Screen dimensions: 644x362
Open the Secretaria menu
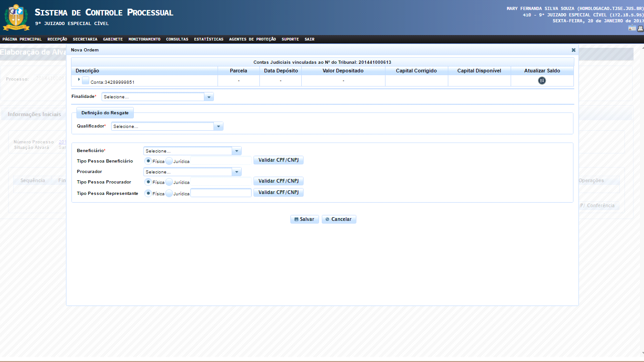coord(85,39)
